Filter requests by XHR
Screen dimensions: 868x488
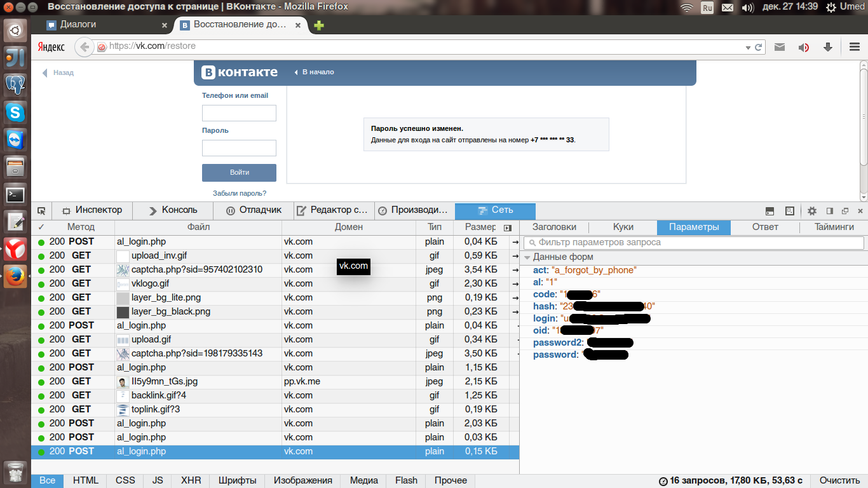pos(191,481)
